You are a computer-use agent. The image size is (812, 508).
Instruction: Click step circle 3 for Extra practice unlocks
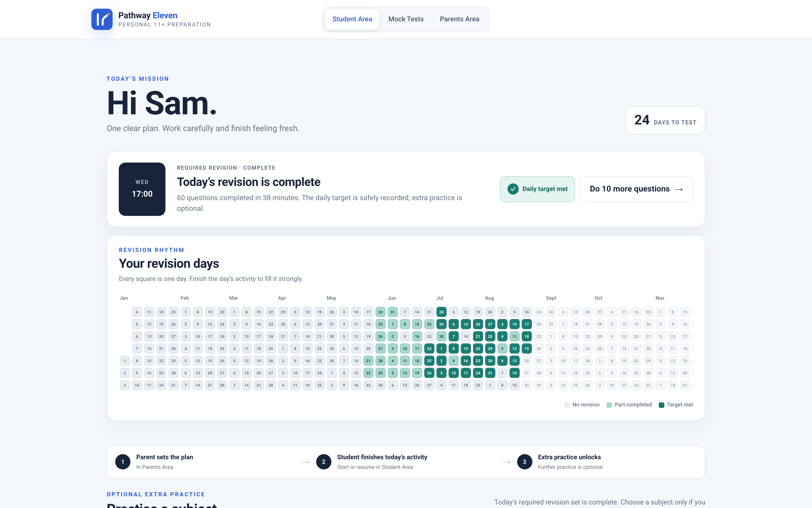pos(525,462)
